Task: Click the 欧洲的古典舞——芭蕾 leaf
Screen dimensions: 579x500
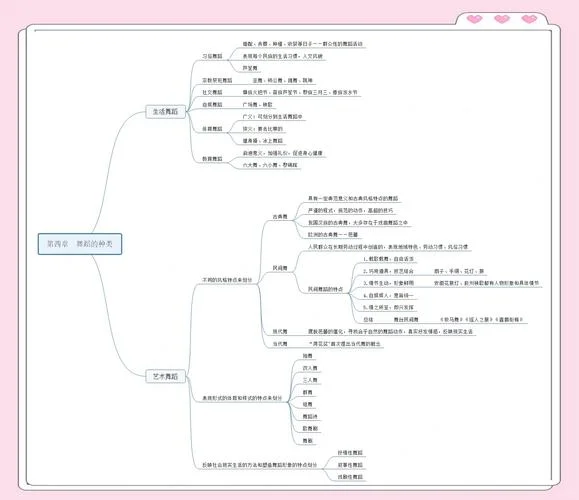Action: pyautogui.click(x=333, y=234)
